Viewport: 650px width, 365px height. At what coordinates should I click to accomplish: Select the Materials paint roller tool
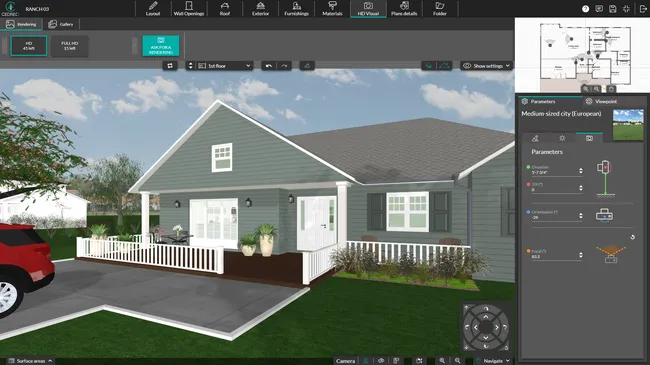coord(332,9)
